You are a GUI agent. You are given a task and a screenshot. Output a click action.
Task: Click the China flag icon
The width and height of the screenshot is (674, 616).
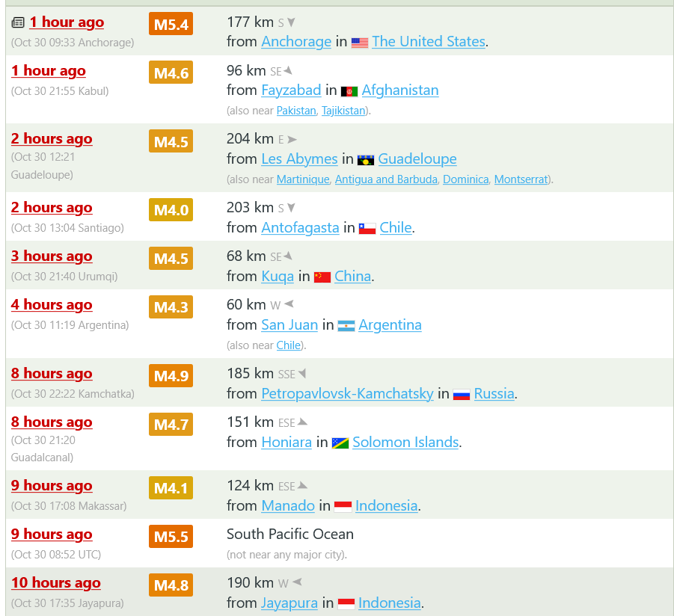coord(322,277)
